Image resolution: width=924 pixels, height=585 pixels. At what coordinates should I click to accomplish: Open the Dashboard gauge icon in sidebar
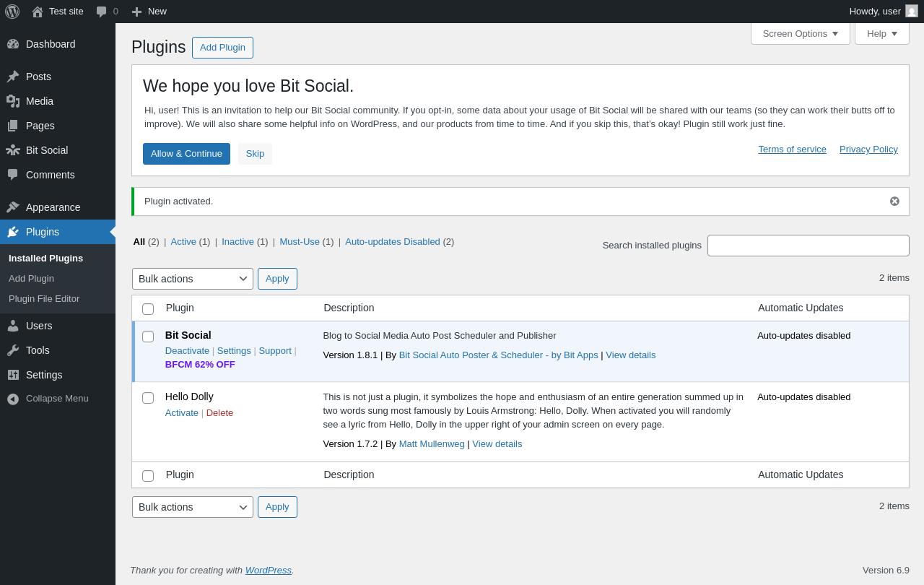[x=13, y=44]
